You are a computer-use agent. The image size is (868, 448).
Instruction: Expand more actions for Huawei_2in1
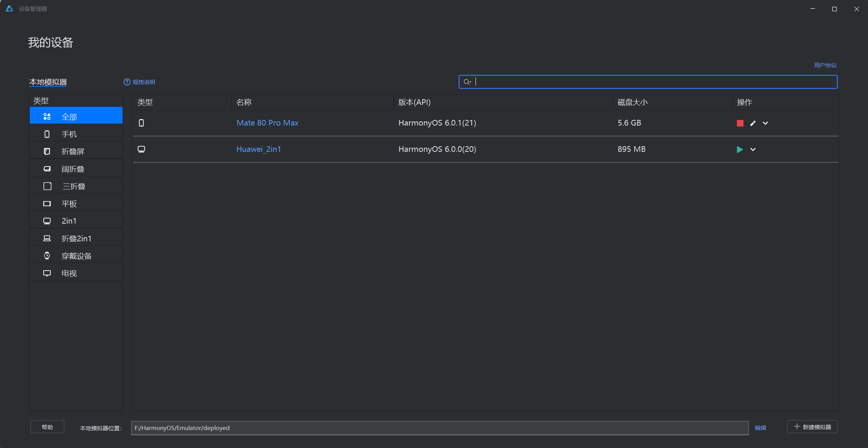753,150
